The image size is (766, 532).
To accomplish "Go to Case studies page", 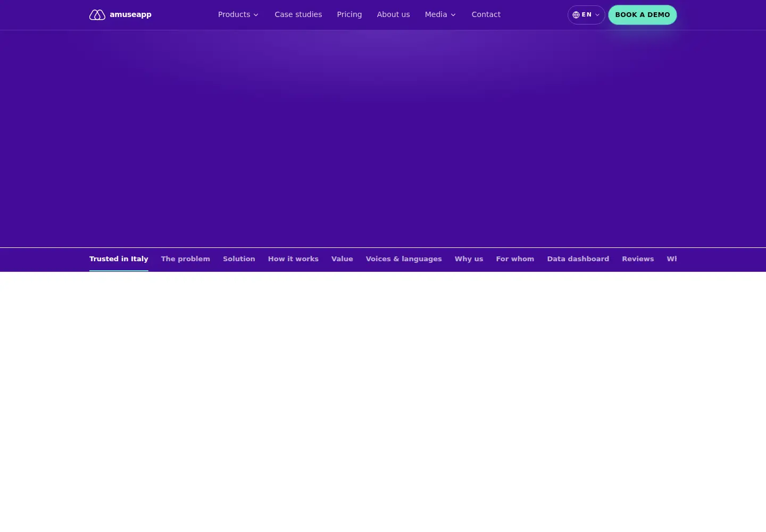I will tap(298, 15).
